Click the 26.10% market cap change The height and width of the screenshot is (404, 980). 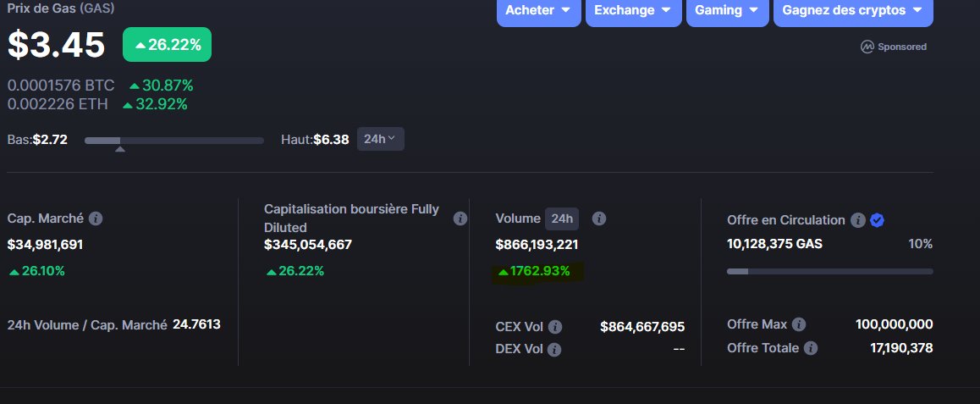[x=37, y=271]
